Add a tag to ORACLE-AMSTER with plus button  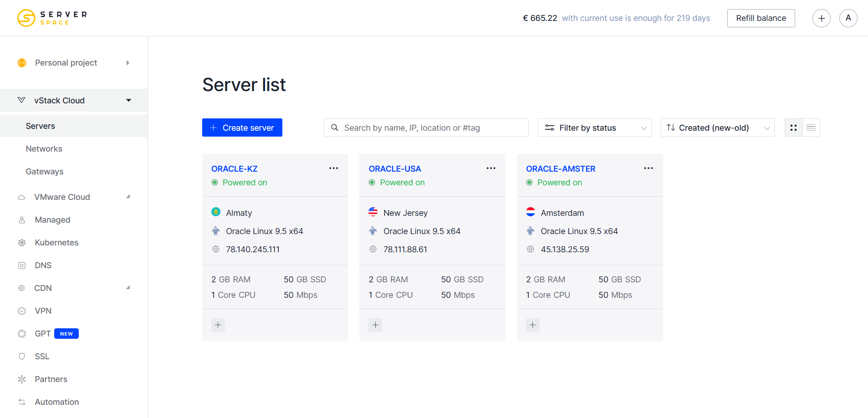(533, 325)
